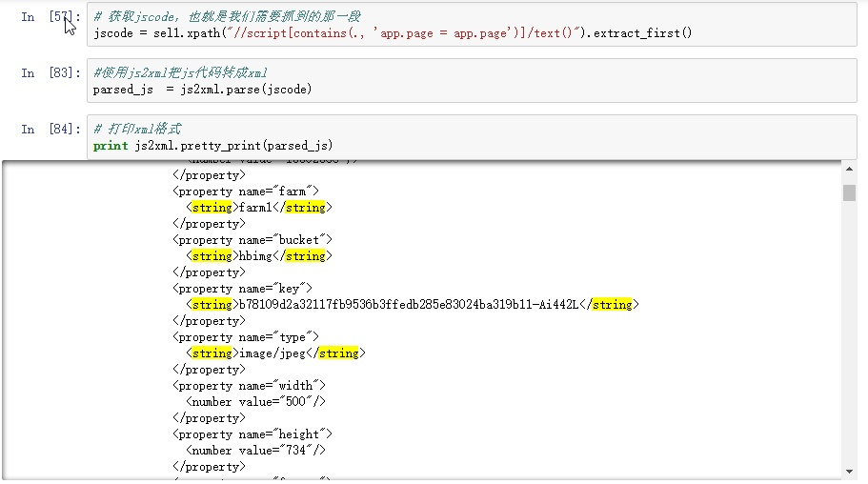Click the property name="farm" output line
The height and width of the screenshot is (484, 868).
pos(245,192)
